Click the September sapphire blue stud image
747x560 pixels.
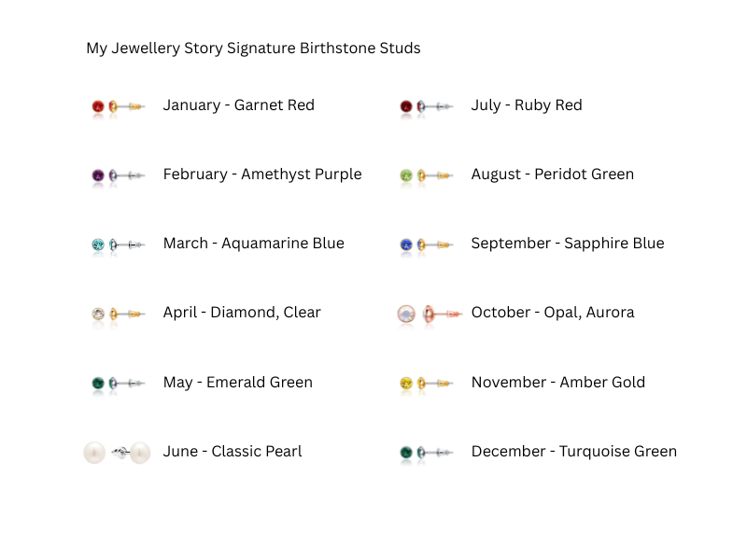coord(426,245)
